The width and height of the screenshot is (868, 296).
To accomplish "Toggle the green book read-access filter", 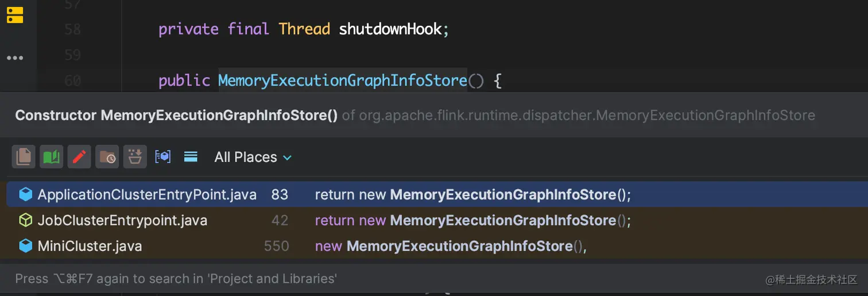I will tap(51, 157).
